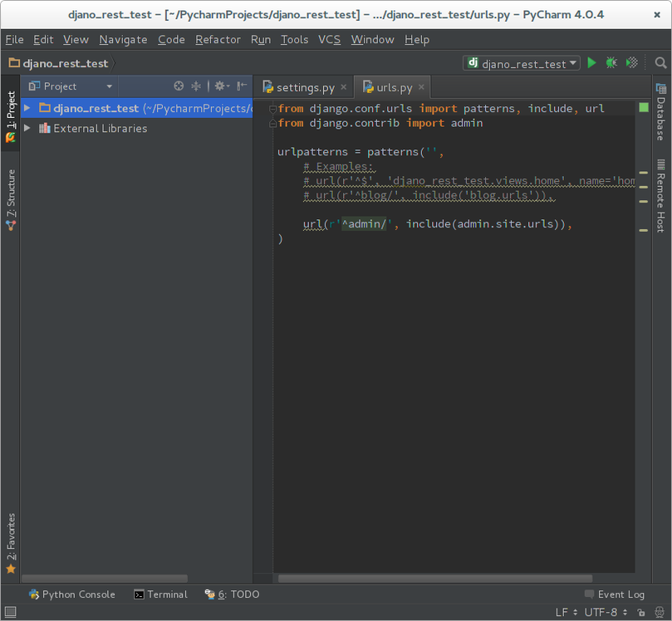The image size is (672, 621).
Task: Click the '^admin/' string in code
Action: pyautogui.click(x=364, y=224)
